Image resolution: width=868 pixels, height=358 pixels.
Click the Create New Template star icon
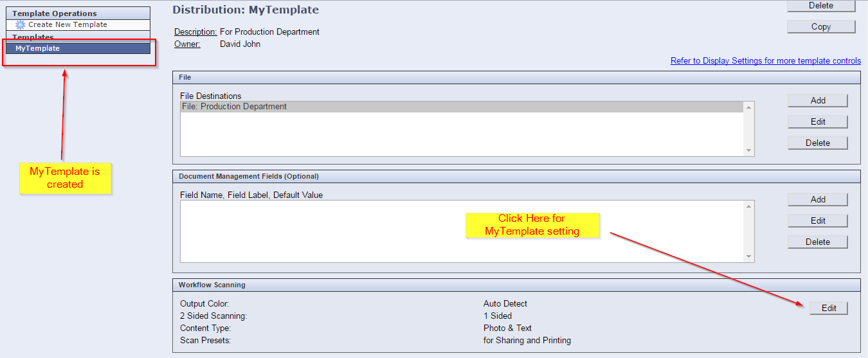click(21, 25)
